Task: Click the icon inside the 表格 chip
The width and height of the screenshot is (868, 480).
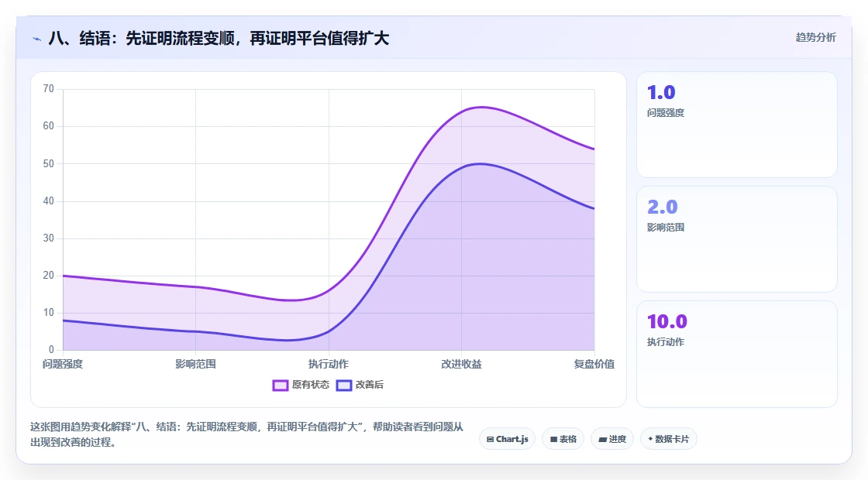Action: click(x=553, y=440)
